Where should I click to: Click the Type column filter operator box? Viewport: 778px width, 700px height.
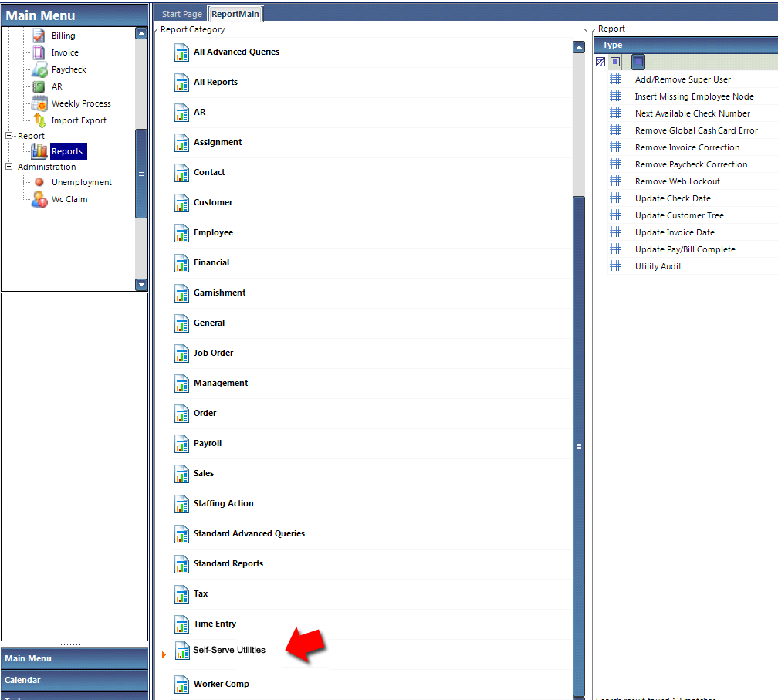[615, 62]
